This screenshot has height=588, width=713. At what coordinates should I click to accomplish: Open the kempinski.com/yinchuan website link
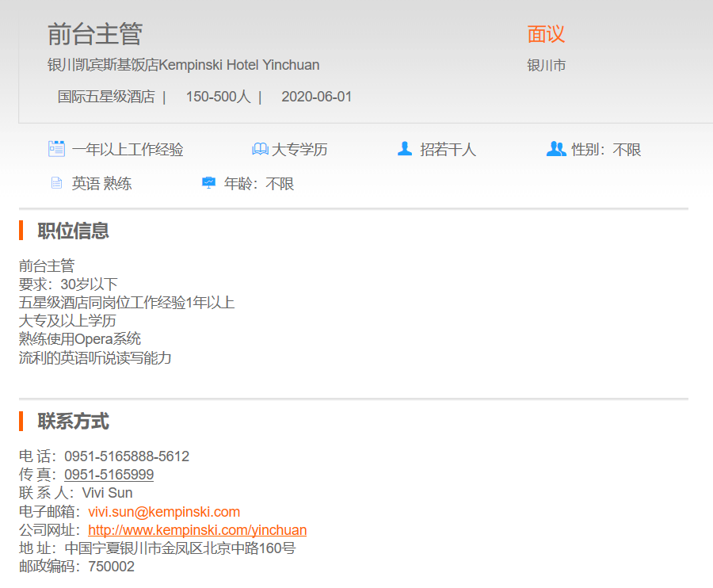point(197,530)
